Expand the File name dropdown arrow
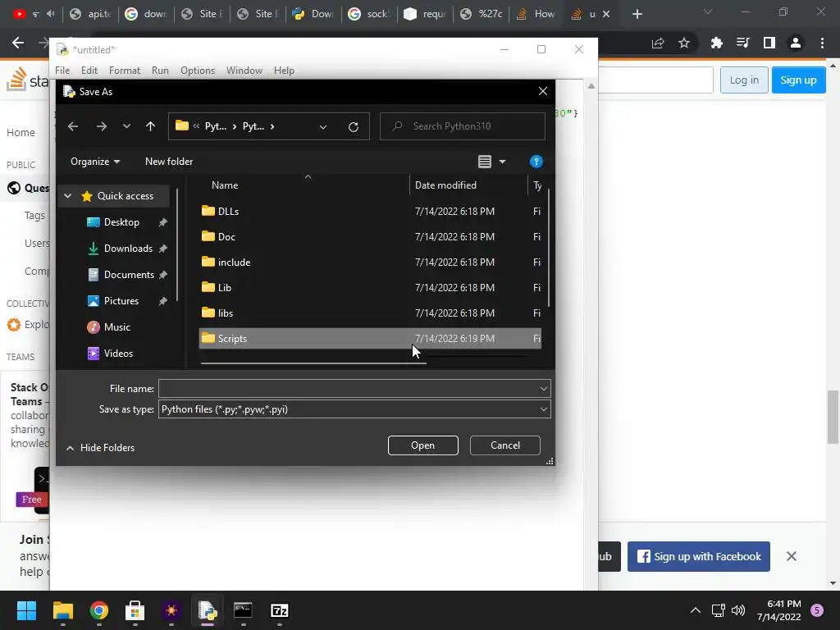Image resolution: width=840 pixels, height=630 pixels. pyautogui.click(x=544, y=389)
